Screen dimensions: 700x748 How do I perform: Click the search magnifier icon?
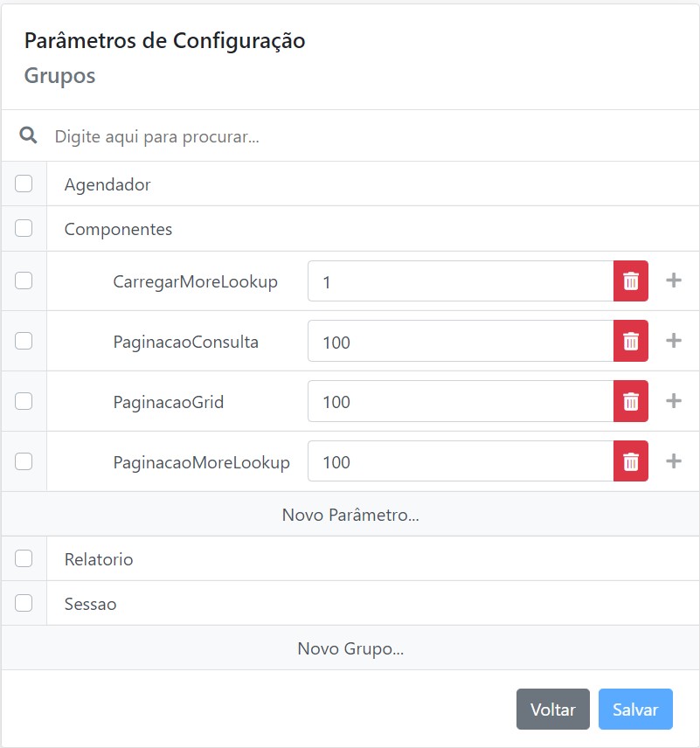tap(29, 135)
